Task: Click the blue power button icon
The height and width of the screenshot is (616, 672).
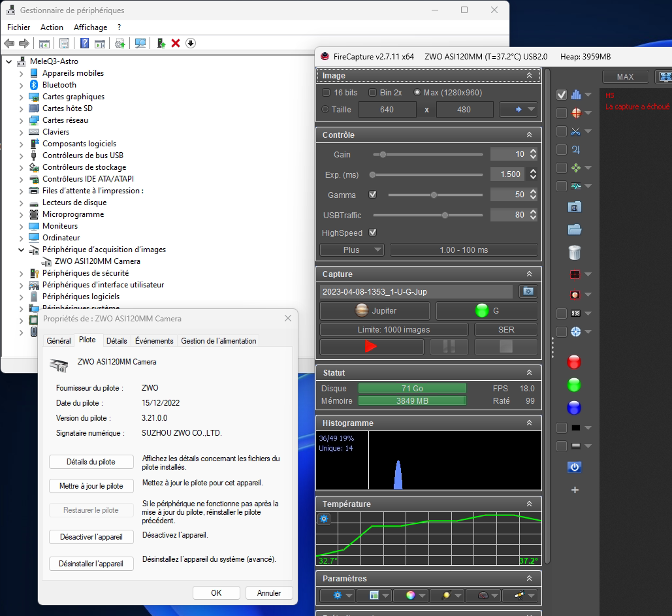Action: pos(575,467)
